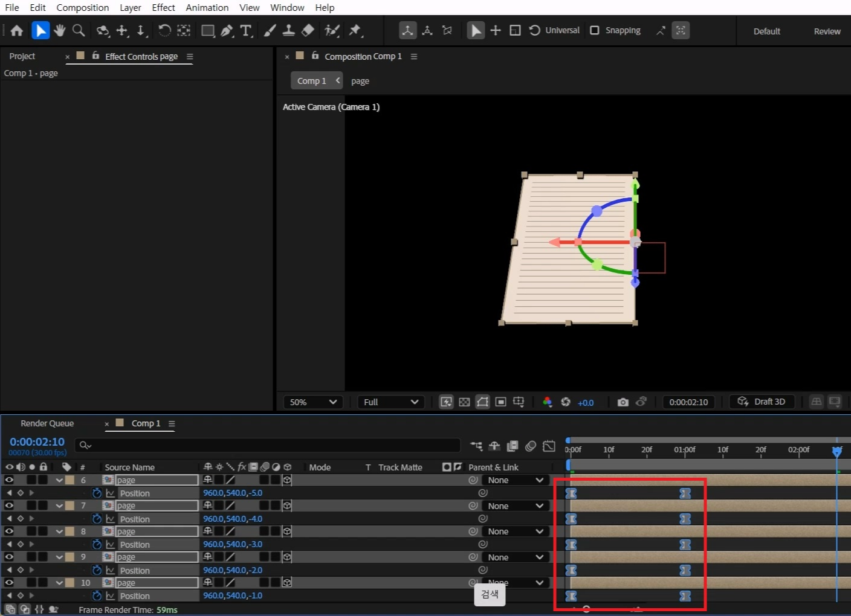This screenshot has height=616, width=851.
Task: Open the grid and guide options
Action: coord(519,402)
